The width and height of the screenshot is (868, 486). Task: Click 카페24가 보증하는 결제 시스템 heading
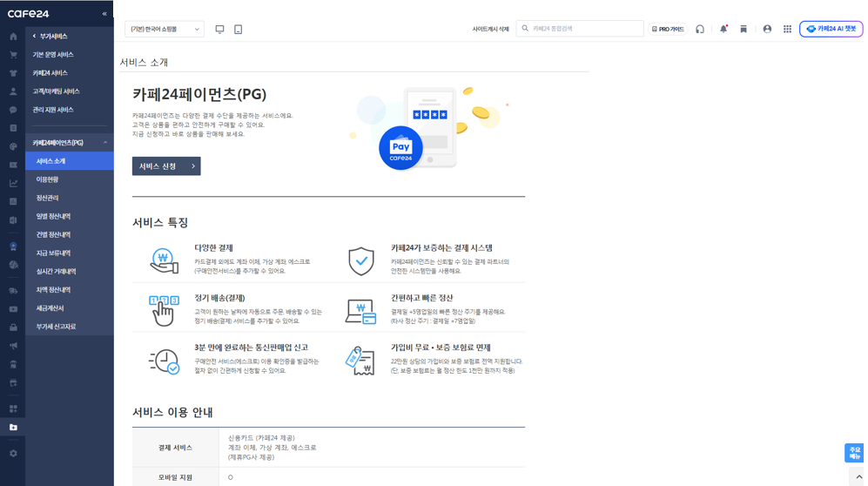coord(441,248)
